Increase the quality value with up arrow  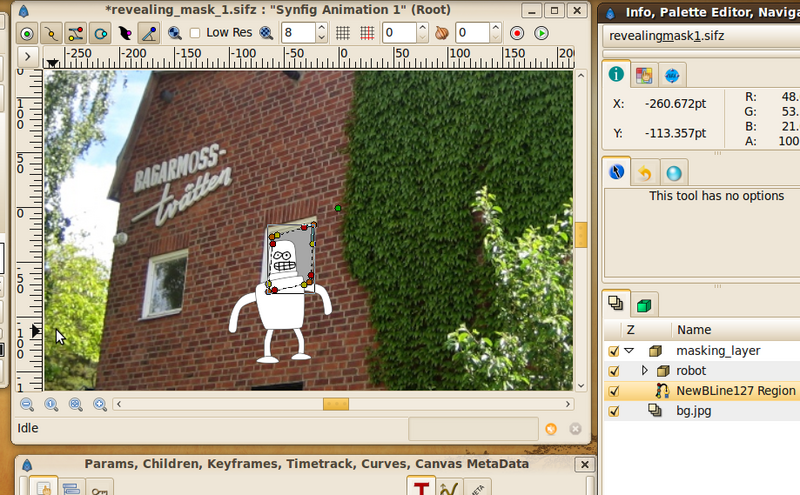click(321, 28)
